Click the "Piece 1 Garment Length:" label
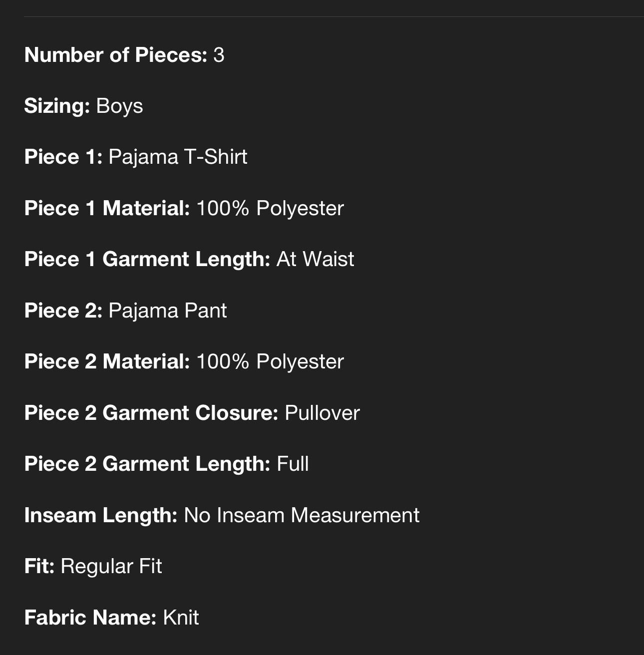 (147, 260)
